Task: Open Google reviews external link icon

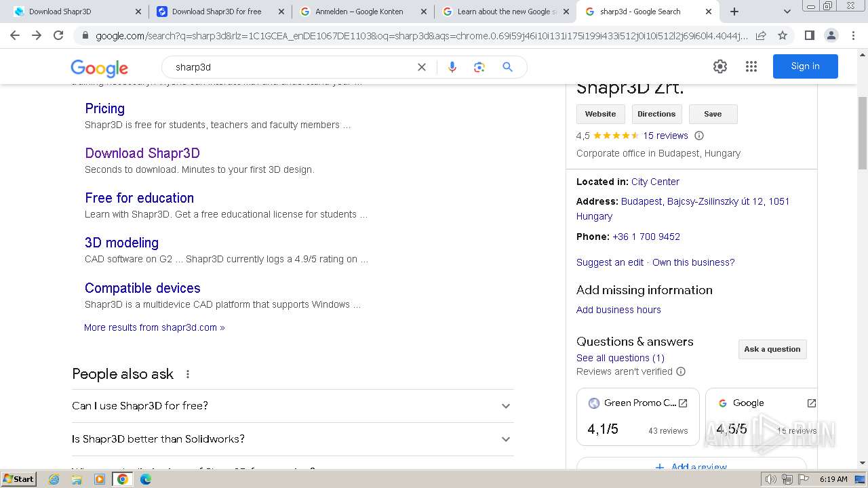Action: [811, 403]
